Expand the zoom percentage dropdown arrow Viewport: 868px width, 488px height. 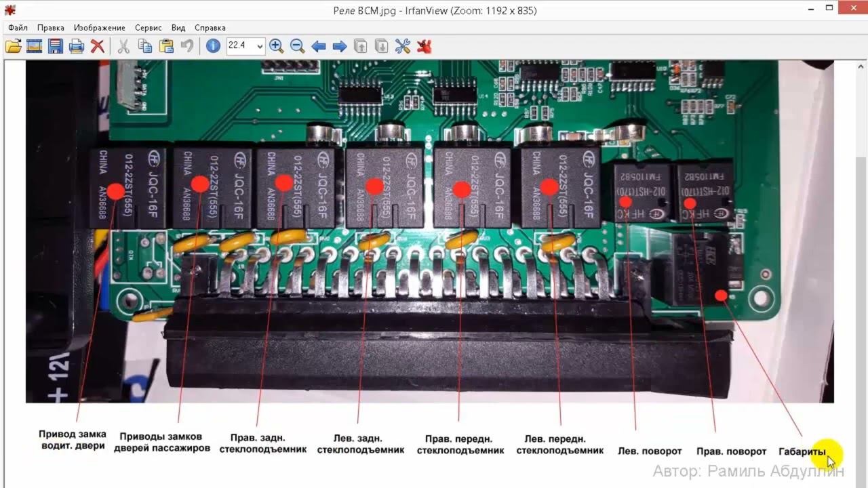[x=259, y=46]
